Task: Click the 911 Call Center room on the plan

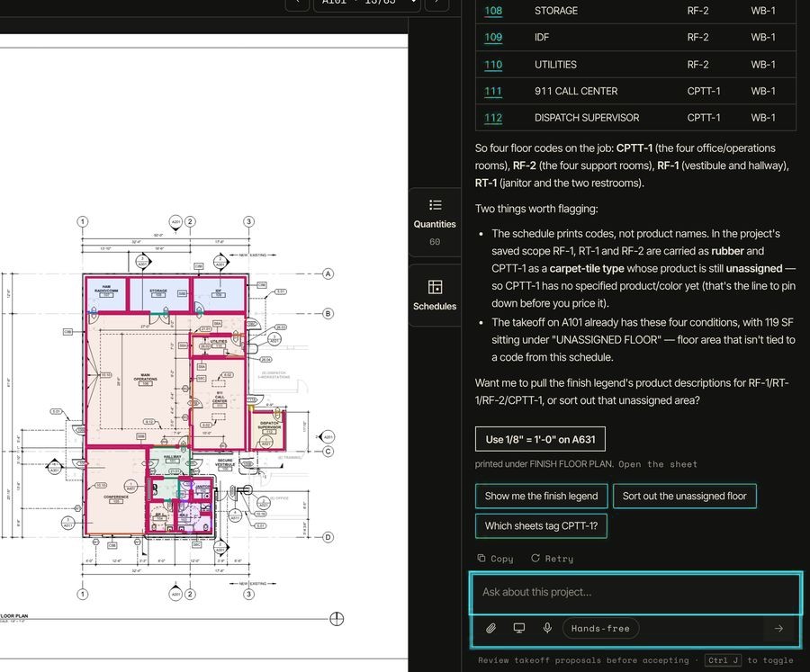Action: (x=219, y=403)
